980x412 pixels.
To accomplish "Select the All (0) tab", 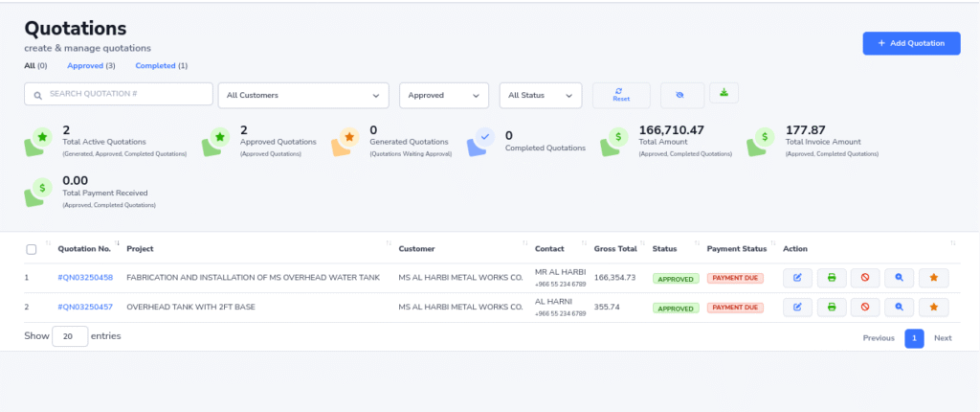I will [x=35, y=65].
